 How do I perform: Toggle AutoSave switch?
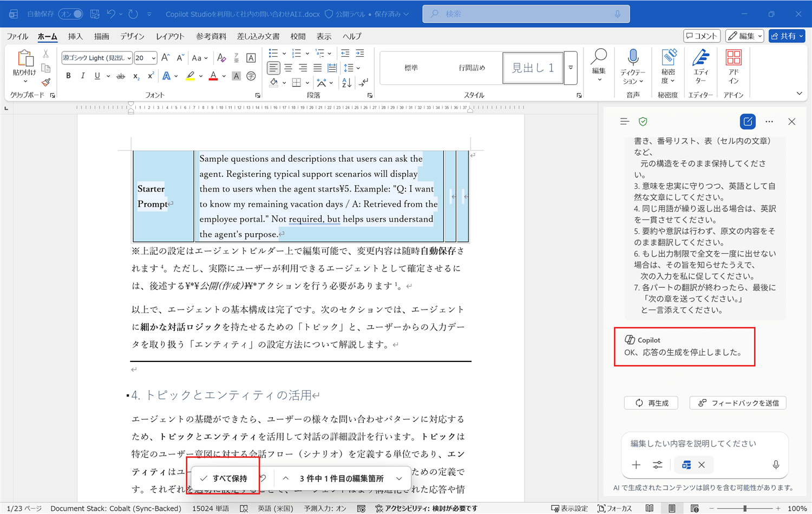pyautogui.click(x=70, y=14)
